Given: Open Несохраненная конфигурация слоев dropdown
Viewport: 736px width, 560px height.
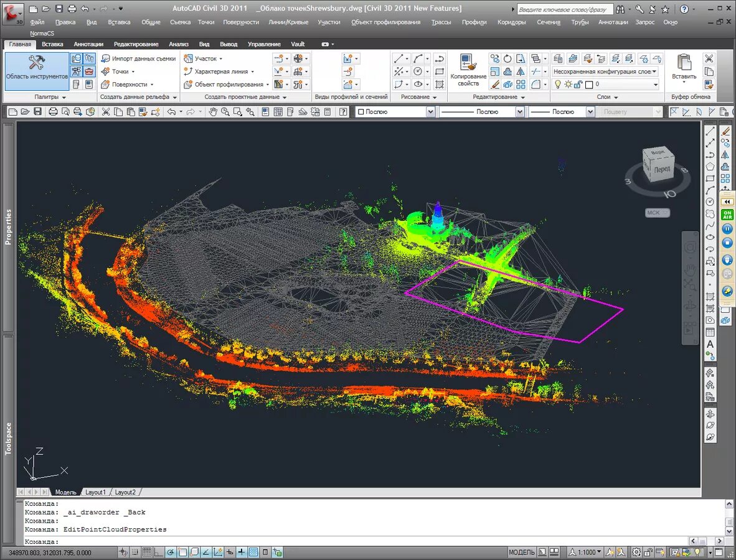Looking at the screenshot, I should [605, 72].
